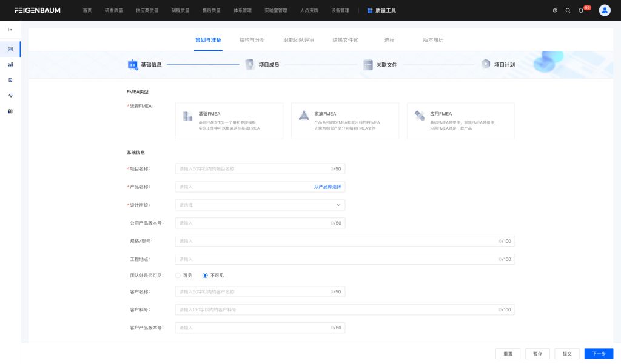Open 设备管理 menu
Viewport: 621px width, 364px height.
click(x=340, y=11)
